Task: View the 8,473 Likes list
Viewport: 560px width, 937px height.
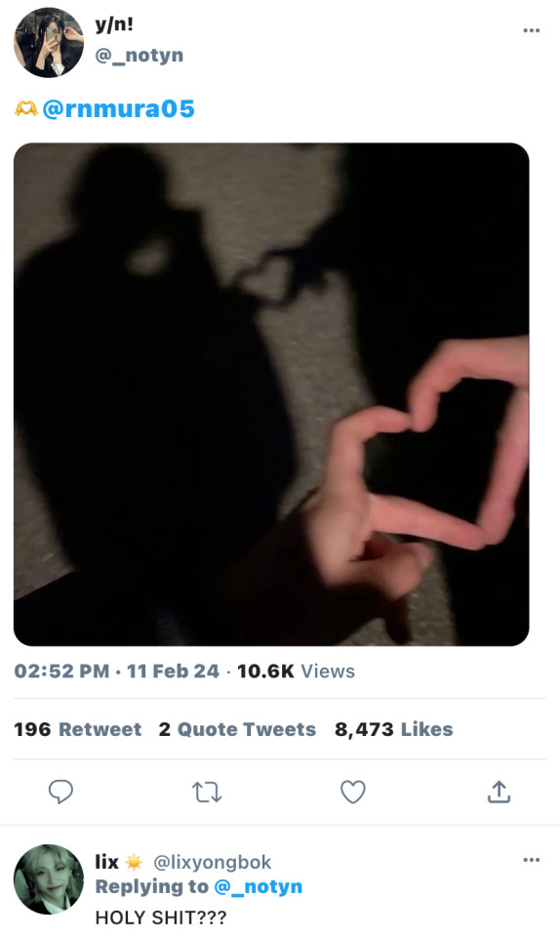Action: coord(393,729)
